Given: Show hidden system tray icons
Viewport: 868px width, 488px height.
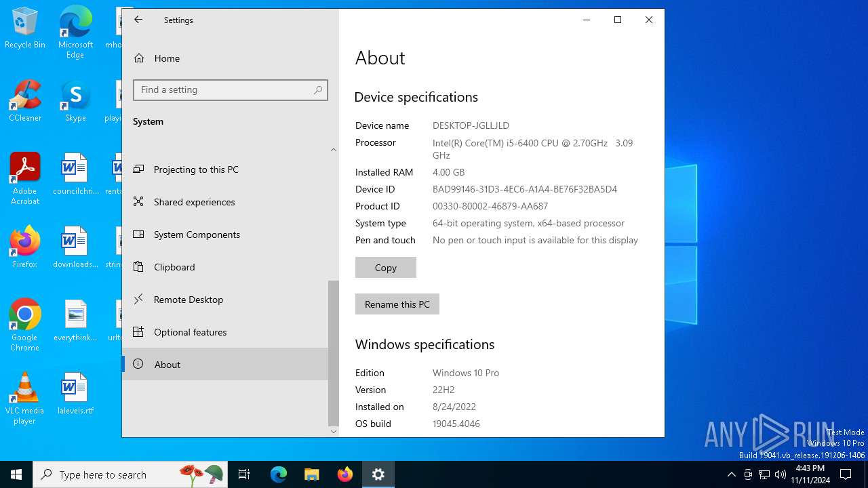Looking at the screenshot, I should (x=731, y=474).
